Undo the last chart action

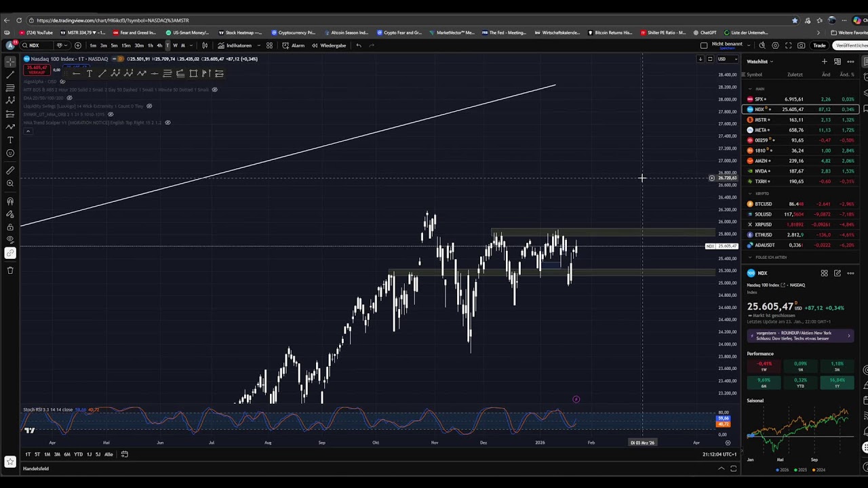pyautogui.click(x=359, y=45)
